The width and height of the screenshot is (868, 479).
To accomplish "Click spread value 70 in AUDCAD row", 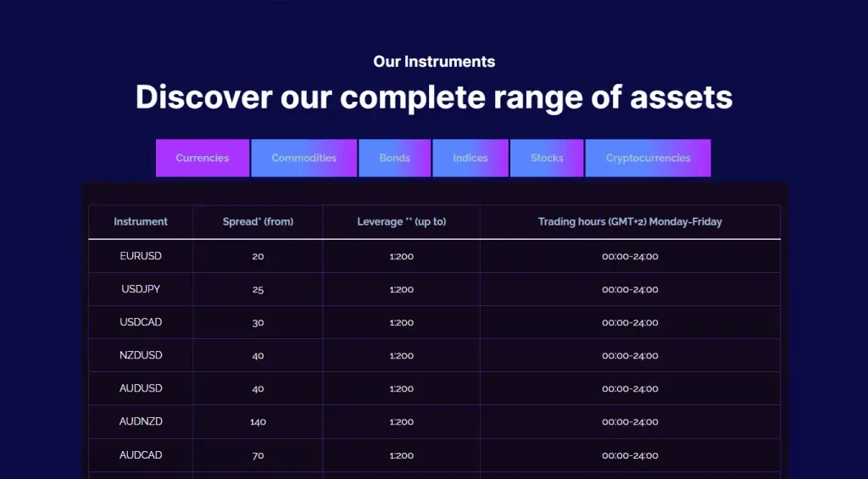I will coord(258,456).
